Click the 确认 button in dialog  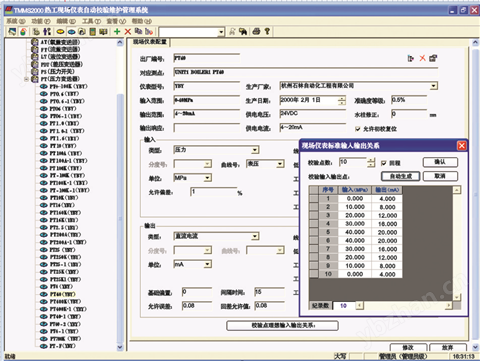440,162
